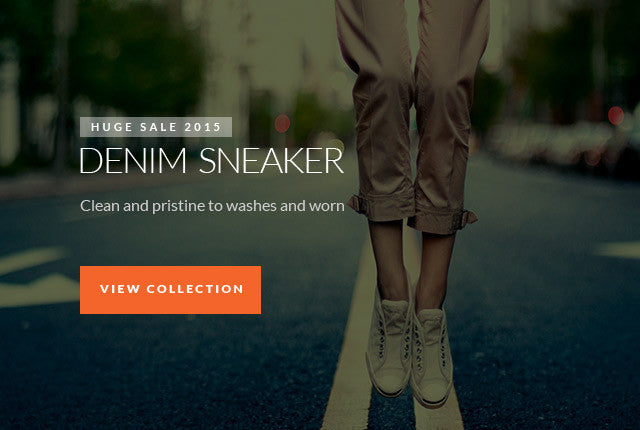Click the buckle strap on right pant cuff

469,217
